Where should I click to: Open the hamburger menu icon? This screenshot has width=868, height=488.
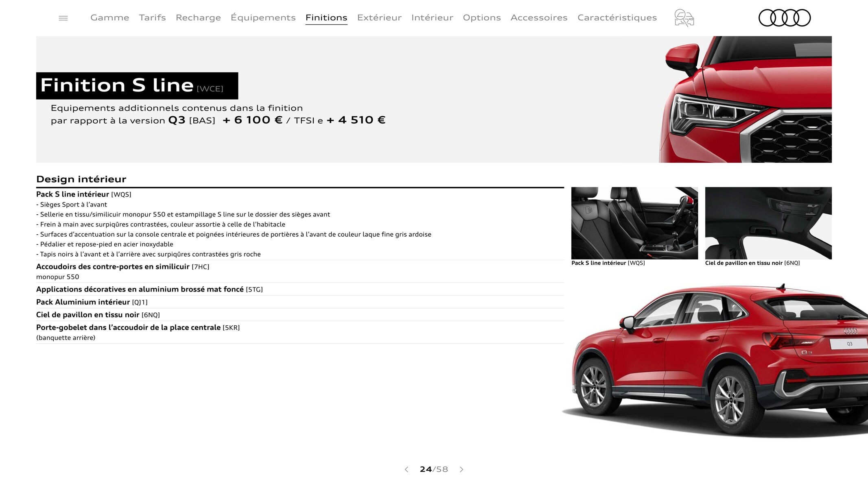(63, 18)
